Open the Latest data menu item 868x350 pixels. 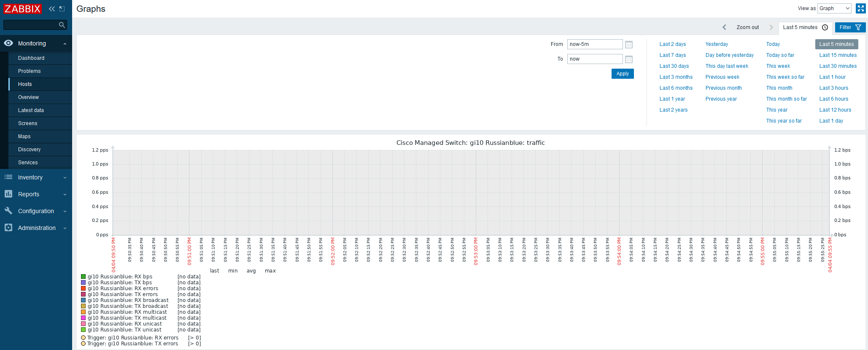(x=31, y=110)
